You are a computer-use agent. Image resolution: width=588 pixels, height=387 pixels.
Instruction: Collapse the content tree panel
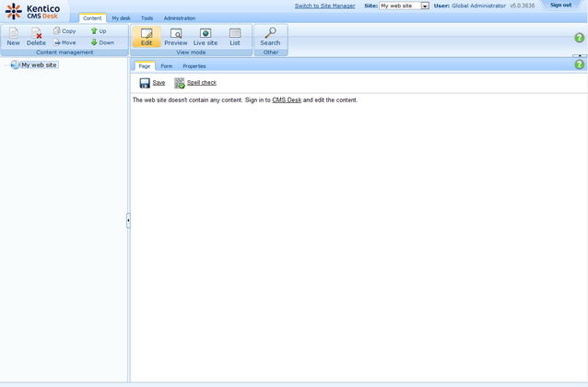(x=128, y=220)
